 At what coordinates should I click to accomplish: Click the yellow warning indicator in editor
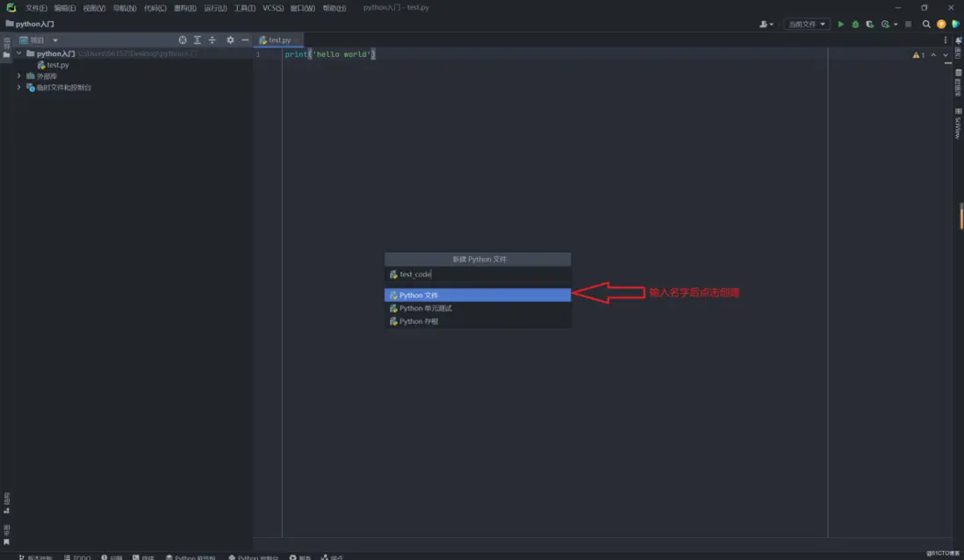918,54
